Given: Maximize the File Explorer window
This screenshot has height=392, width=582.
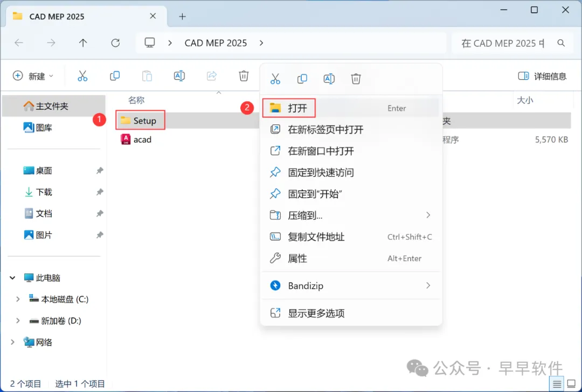Looking at the screenshot, I should click(534, 10).
